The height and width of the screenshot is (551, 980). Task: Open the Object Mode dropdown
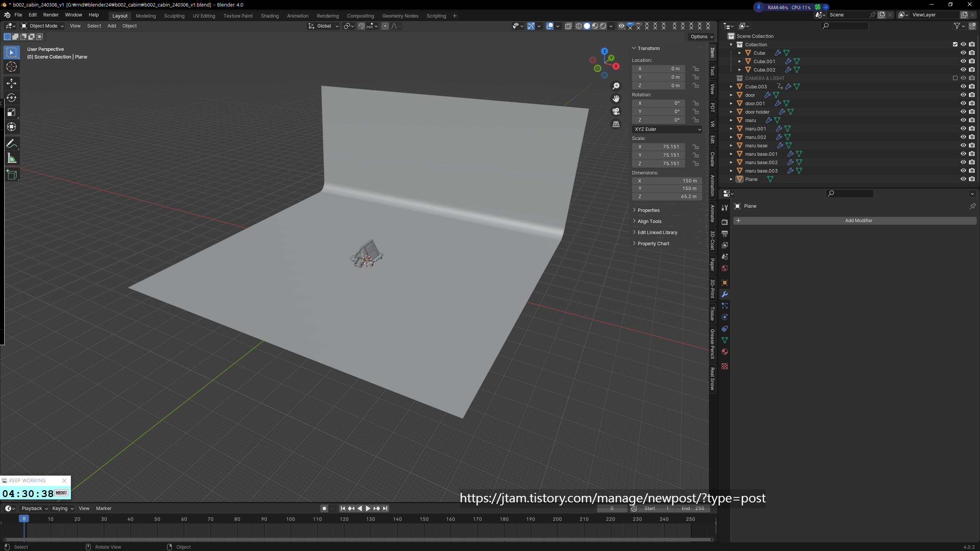42,26
